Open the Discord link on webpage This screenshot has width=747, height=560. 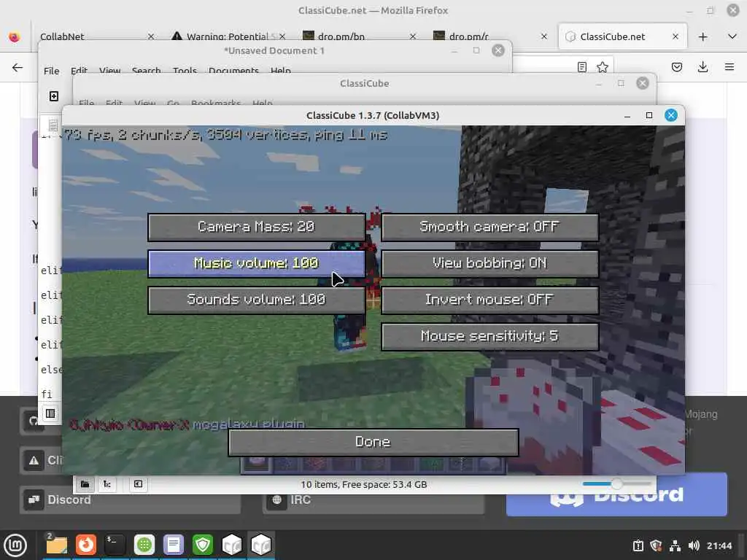tap(130, 499)
